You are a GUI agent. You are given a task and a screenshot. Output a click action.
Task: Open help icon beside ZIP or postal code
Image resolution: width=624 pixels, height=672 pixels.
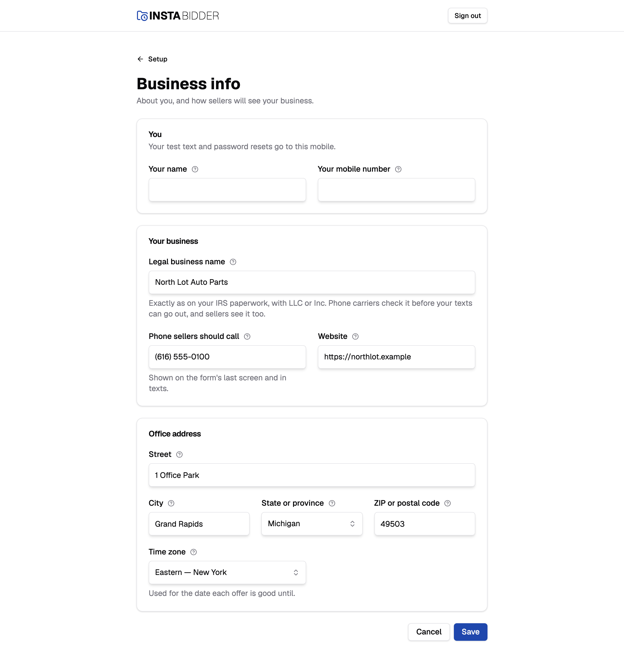[448, 504]
